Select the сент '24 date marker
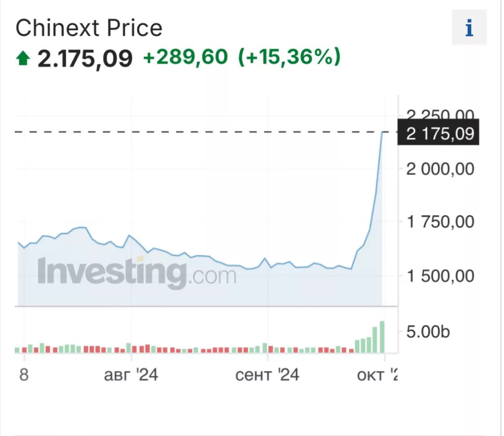Image resolution: width=504 pixels, height=436 pixels. (267, 375)
